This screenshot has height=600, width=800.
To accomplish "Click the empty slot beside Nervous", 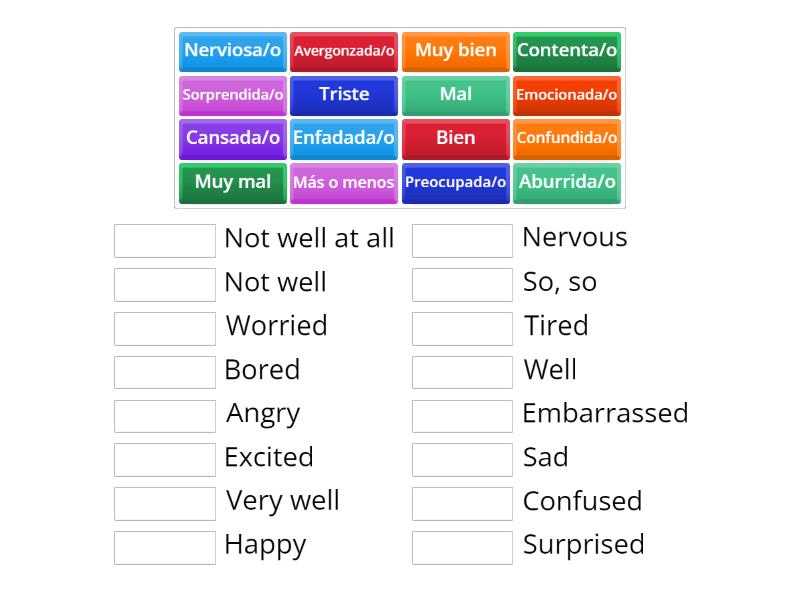I will pyautogui.click(x=462, y=241).
